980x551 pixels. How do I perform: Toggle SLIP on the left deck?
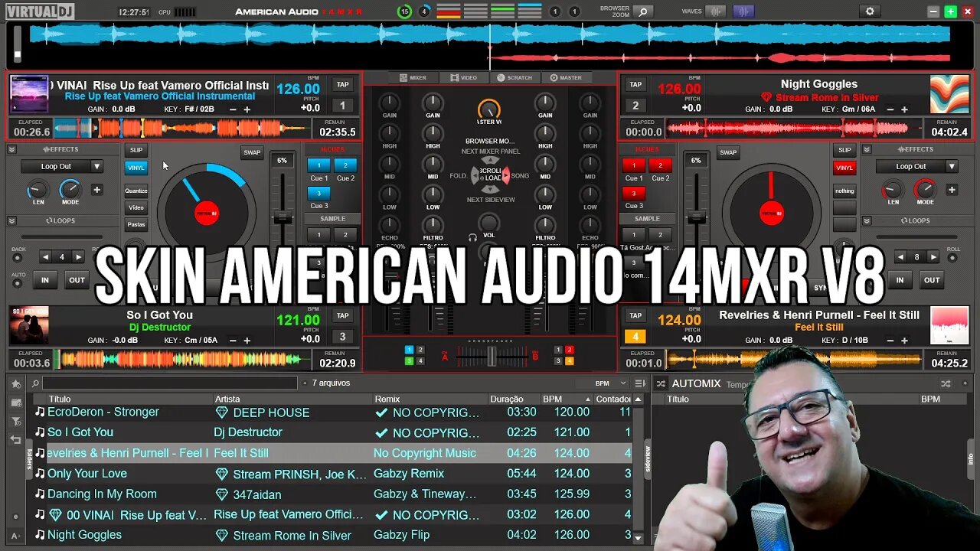click(x=136, y=150)
